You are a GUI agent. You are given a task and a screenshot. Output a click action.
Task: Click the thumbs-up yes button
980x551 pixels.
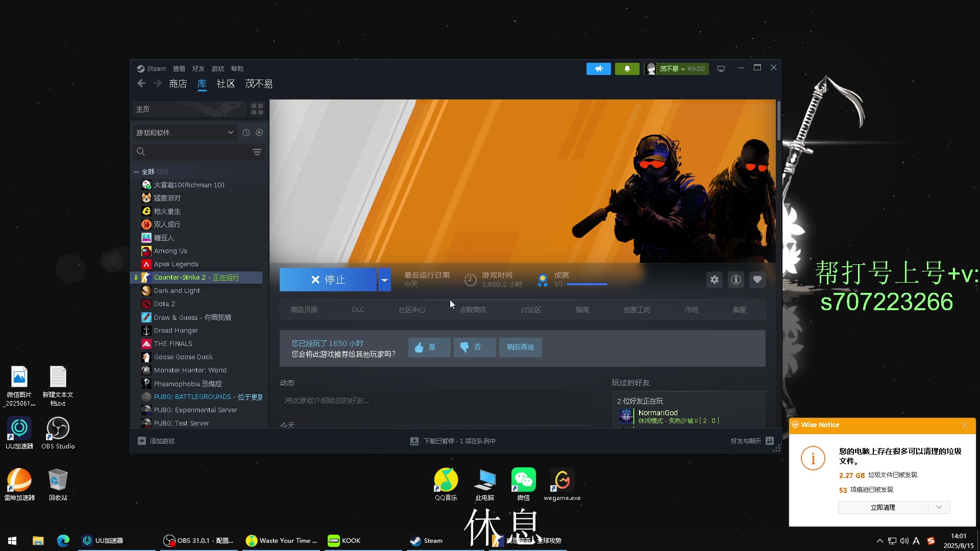[429, 347]
